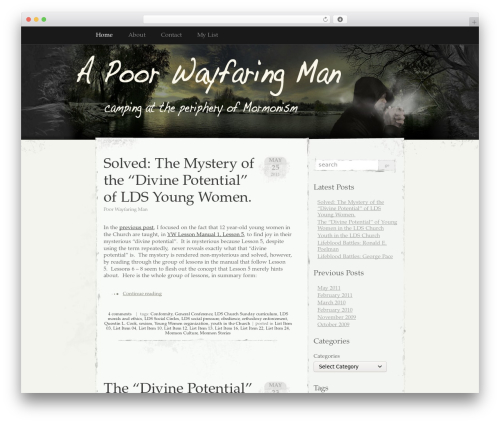Open the Select Category dropdown
500x423 pixels.
[350, 366]
